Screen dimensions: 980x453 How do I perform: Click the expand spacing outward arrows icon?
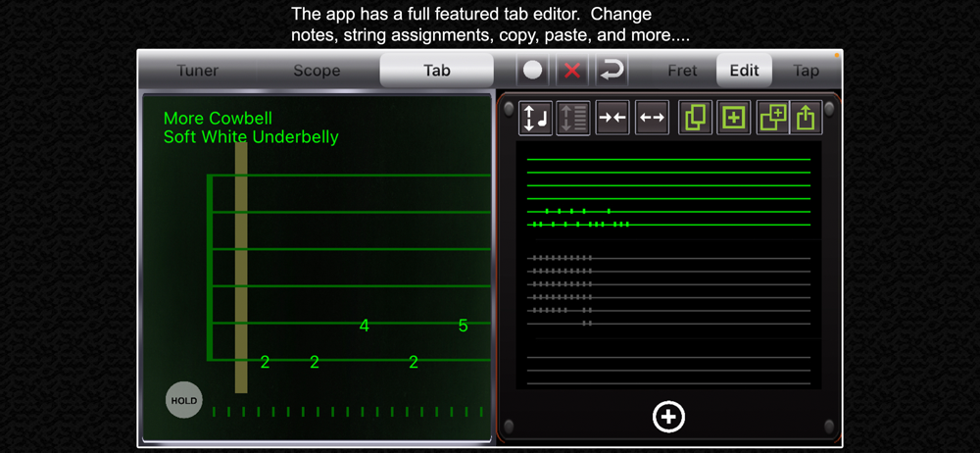point(652,118)
